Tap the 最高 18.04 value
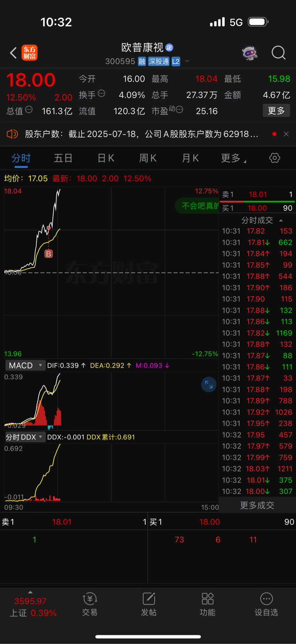This screenshot has width=296, height=644. pyautogui.click(x=206, y=79)
